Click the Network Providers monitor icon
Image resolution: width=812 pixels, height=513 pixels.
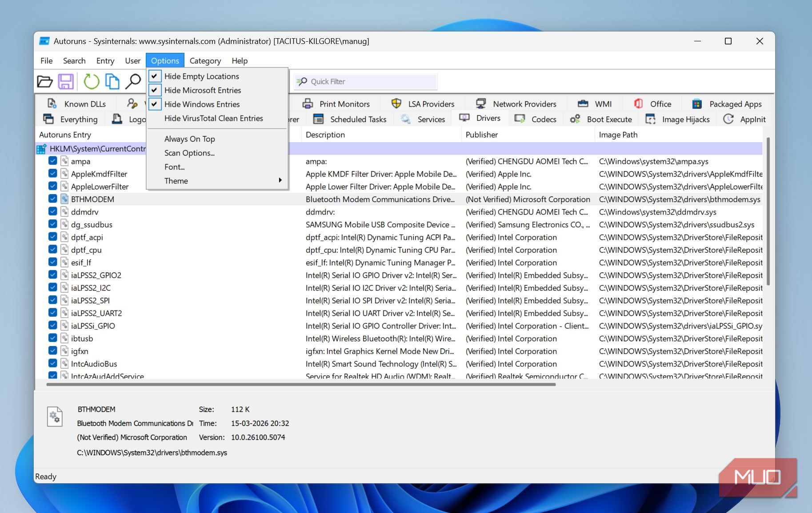[480, 104]
